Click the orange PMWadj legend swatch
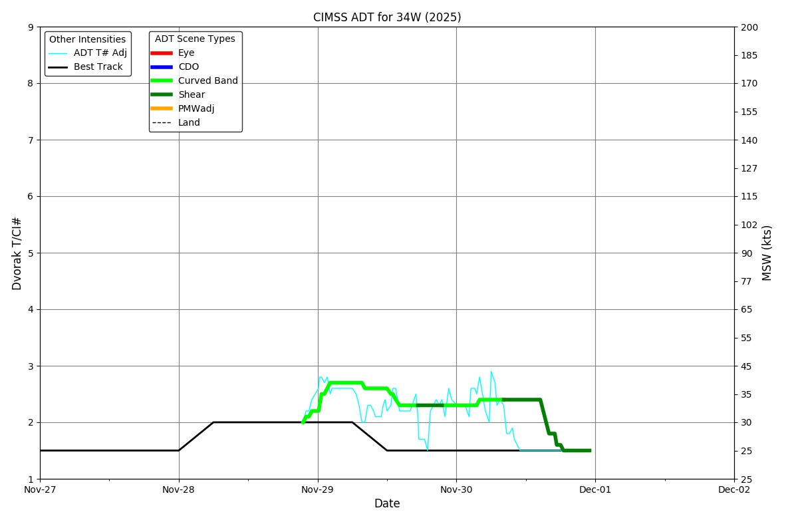The width and height of the screenshot is (798, 532). [x=162, y=109]
